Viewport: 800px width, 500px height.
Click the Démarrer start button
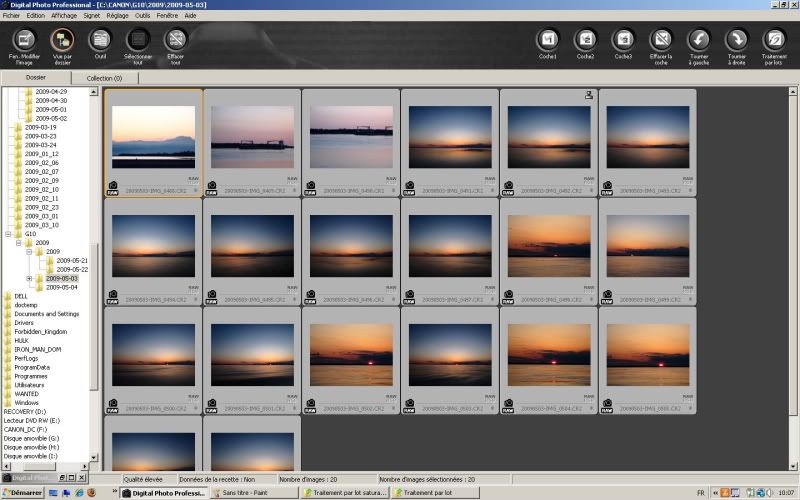[22, 493]
